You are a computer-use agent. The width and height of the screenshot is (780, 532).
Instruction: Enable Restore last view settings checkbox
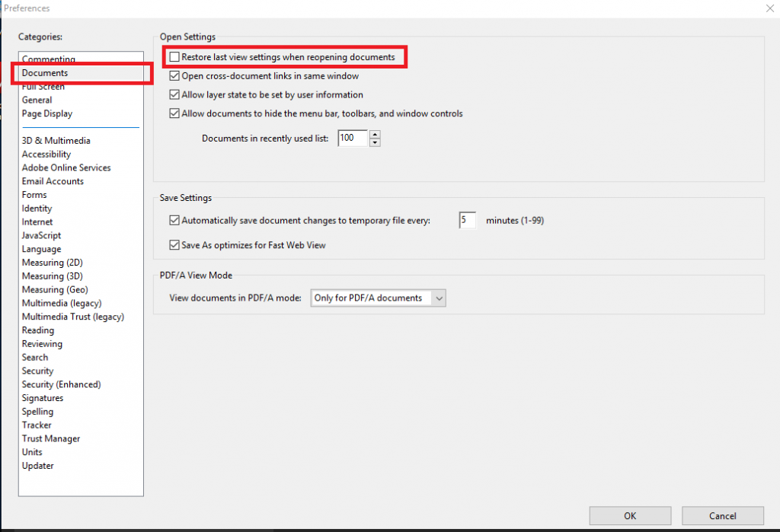pyautogui.click(x=175, y=57)
